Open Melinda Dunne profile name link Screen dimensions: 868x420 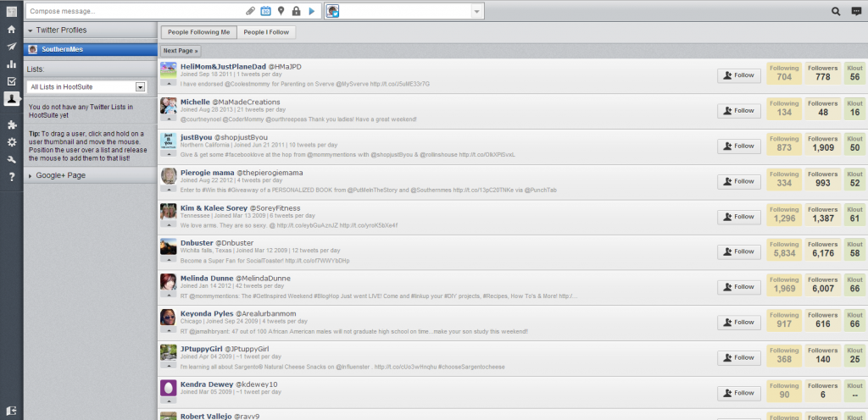point(207,278)
